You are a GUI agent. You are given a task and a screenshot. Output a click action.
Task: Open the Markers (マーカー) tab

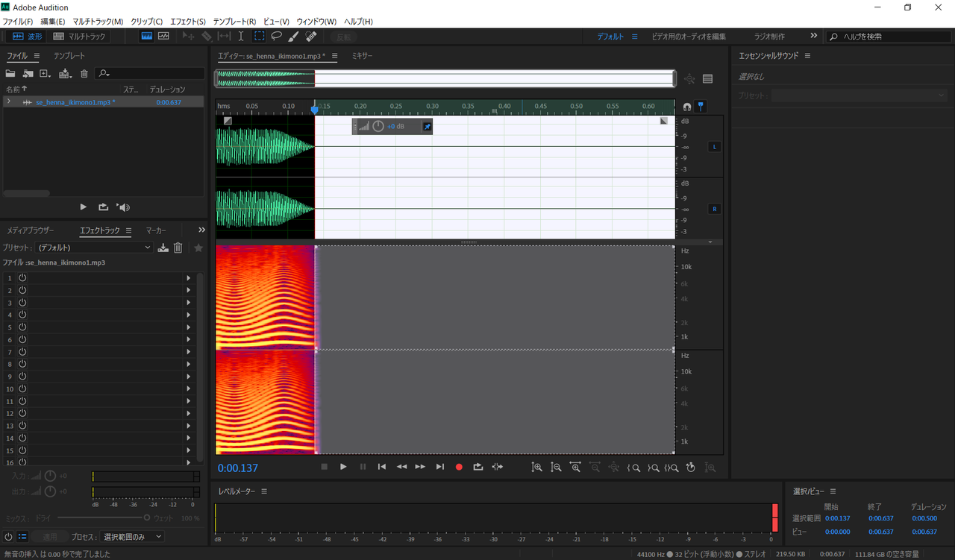[156, 230]
